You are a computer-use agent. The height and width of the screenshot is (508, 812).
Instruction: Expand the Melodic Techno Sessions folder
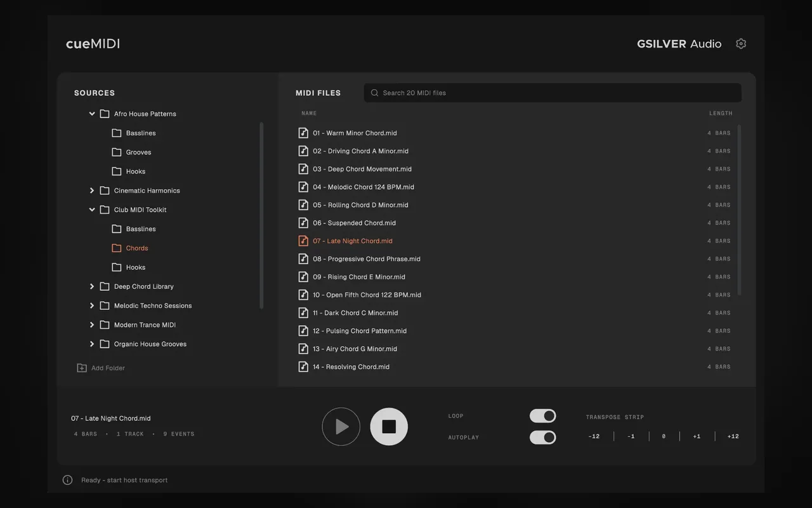click(x=92, y=305)
